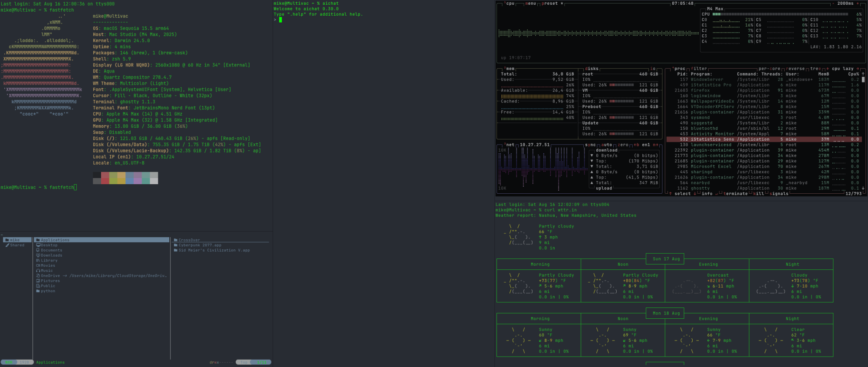
Task: Switch to next network interface after en1
Action: click(655, 145)
